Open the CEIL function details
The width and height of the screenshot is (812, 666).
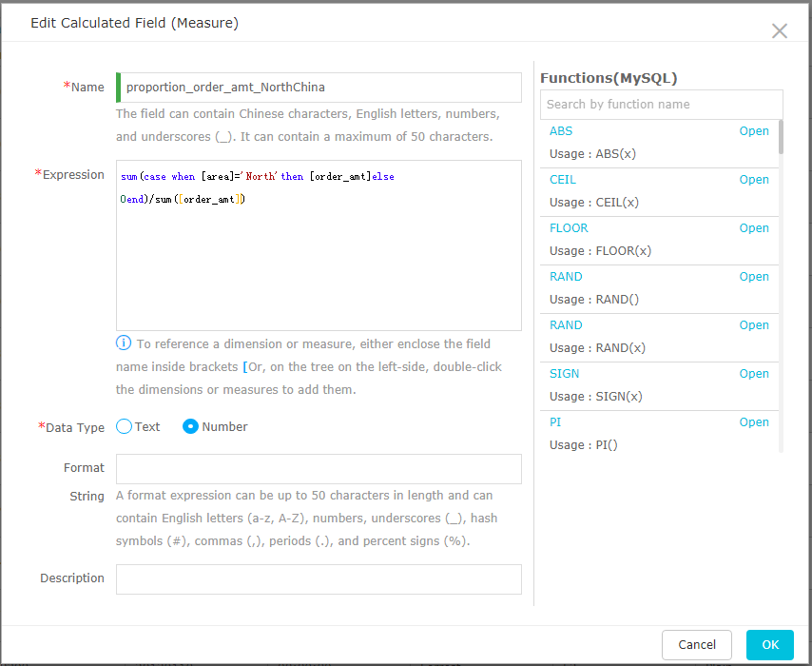(x=754, y=180)
